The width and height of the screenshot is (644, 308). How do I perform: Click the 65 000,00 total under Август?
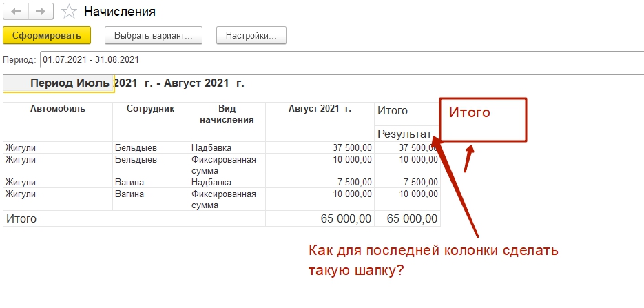346,218
